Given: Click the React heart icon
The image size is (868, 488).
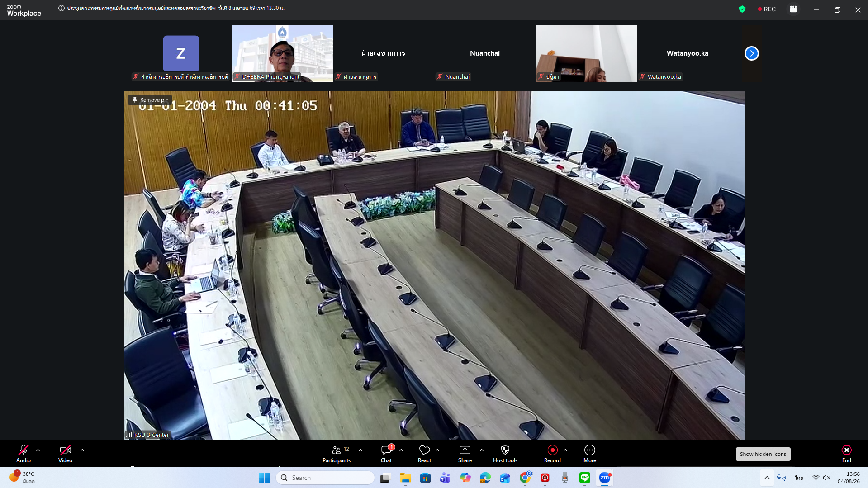Looking at the screenshot, I should coord(424,454).
